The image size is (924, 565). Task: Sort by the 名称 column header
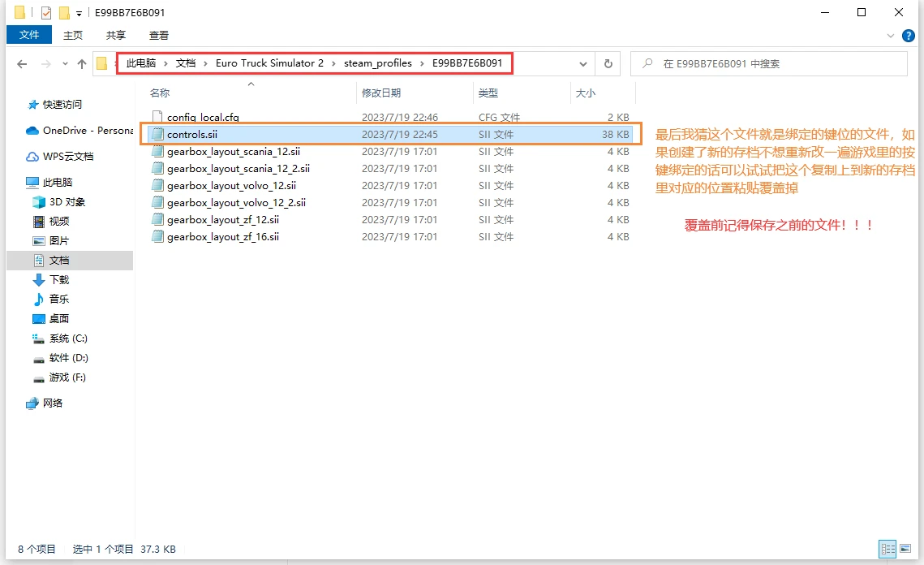160,93
